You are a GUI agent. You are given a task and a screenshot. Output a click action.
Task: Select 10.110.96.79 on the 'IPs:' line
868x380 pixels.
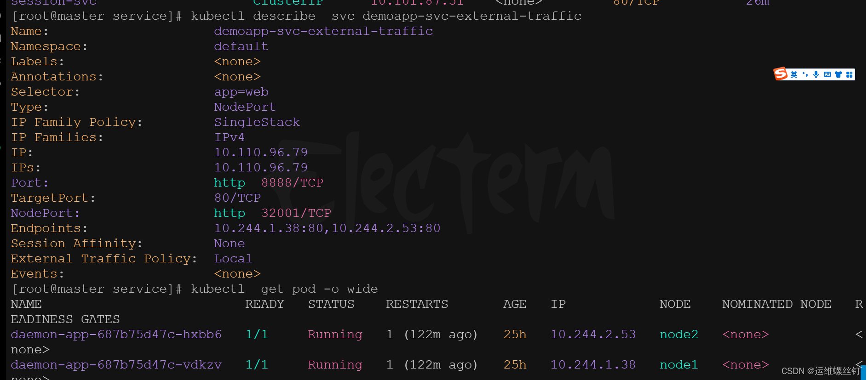click(x=261, y=168)
